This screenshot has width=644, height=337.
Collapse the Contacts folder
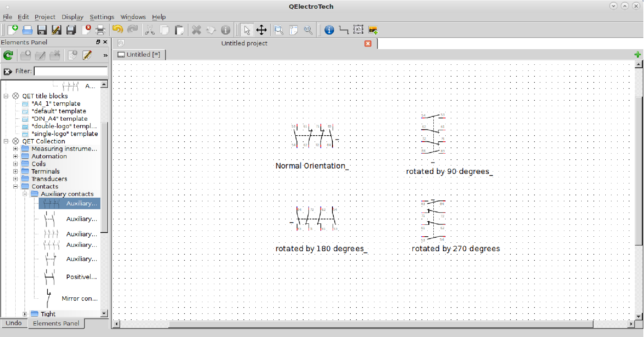pyautogui.click(x=15, y=186)
